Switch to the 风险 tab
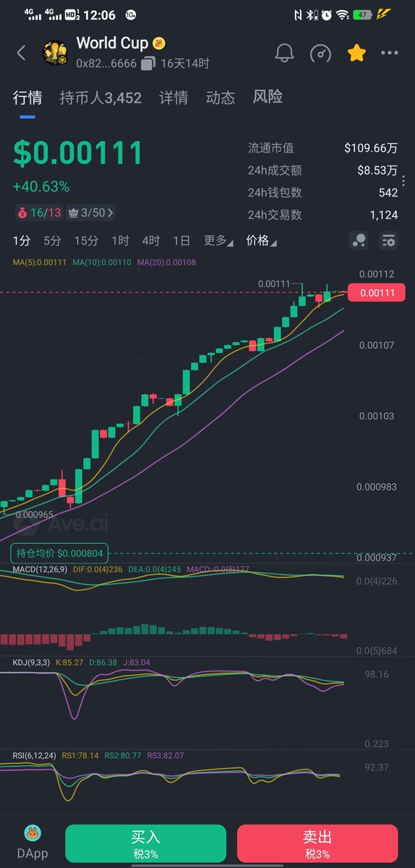Image resolution: width=415 pixels, height=868 pixels. tap(268, 97)
